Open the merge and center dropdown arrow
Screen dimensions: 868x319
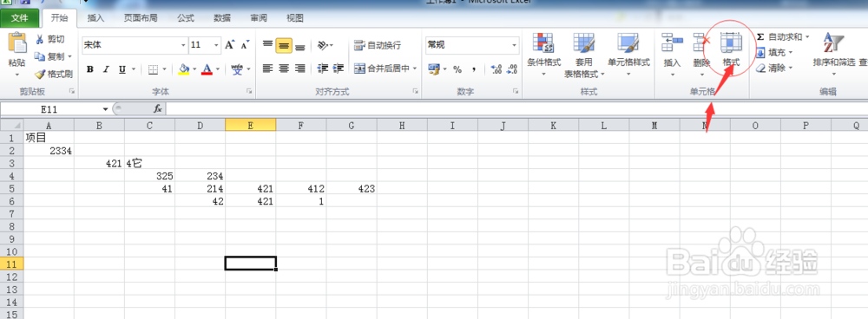click(x=415, y=68)
